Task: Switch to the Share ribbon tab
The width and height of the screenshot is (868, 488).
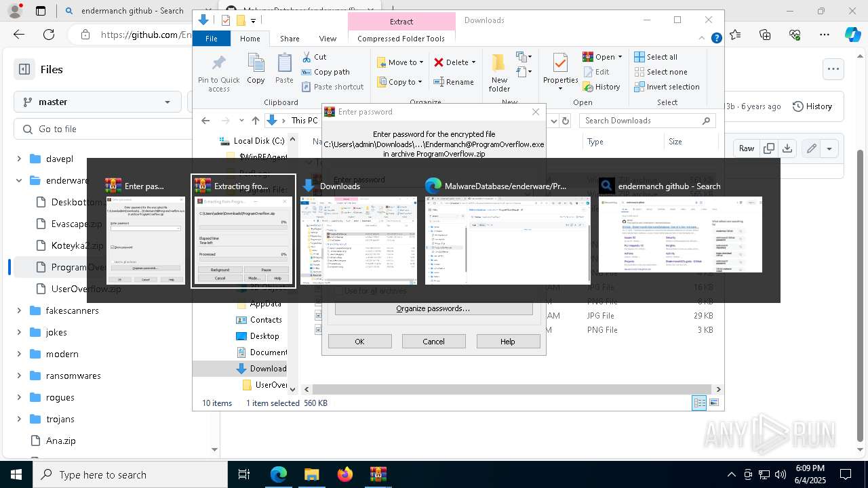Action: (290, 39)
